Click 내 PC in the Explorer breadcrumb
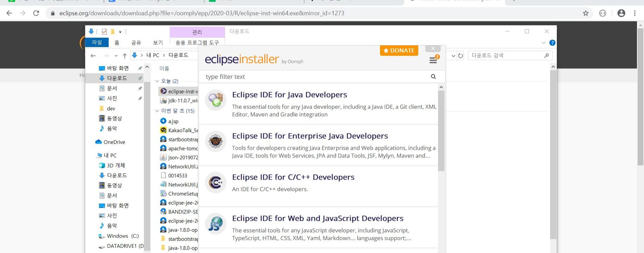This screenshot has width=644, height=253. click(153, 55)
